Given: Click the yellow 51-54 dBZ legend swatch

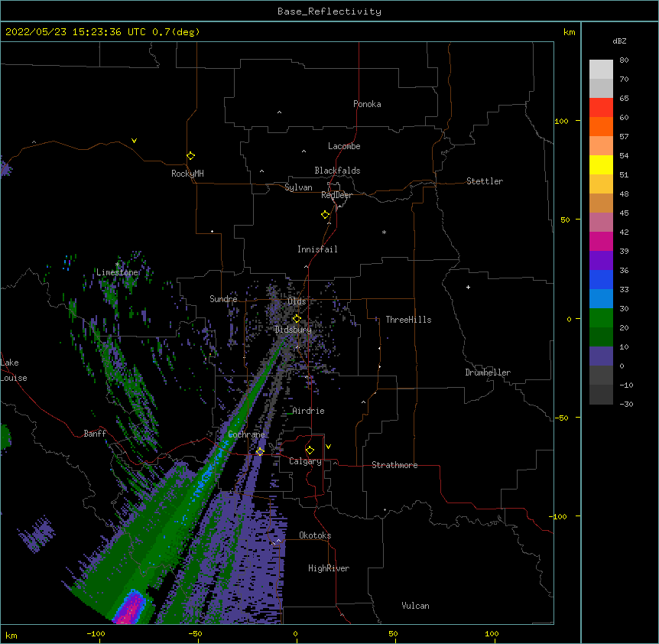Looking at the screenshot, I should pos(601,164).
